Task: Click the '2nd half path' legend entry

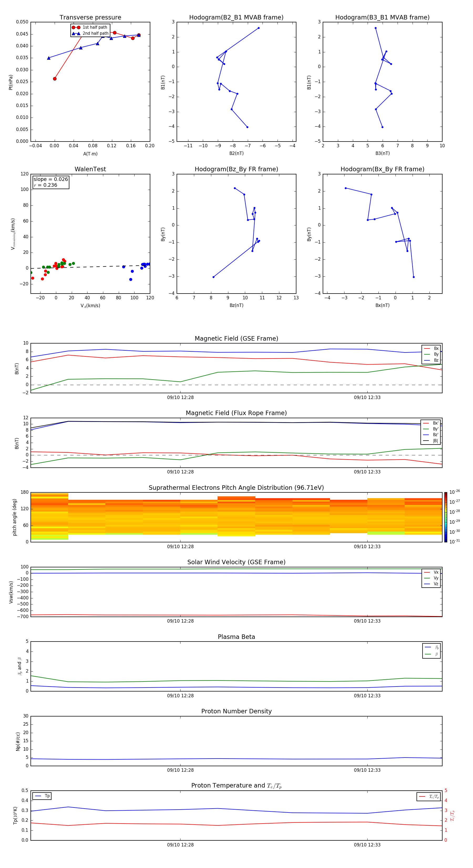Action: 90,33
